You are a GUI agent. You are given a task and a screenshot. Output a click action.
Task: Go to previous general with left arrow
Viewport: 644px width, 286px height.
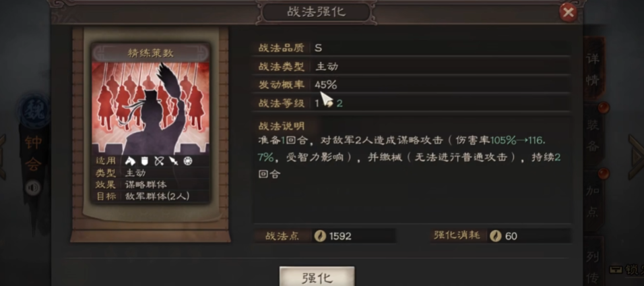(3, 156)
